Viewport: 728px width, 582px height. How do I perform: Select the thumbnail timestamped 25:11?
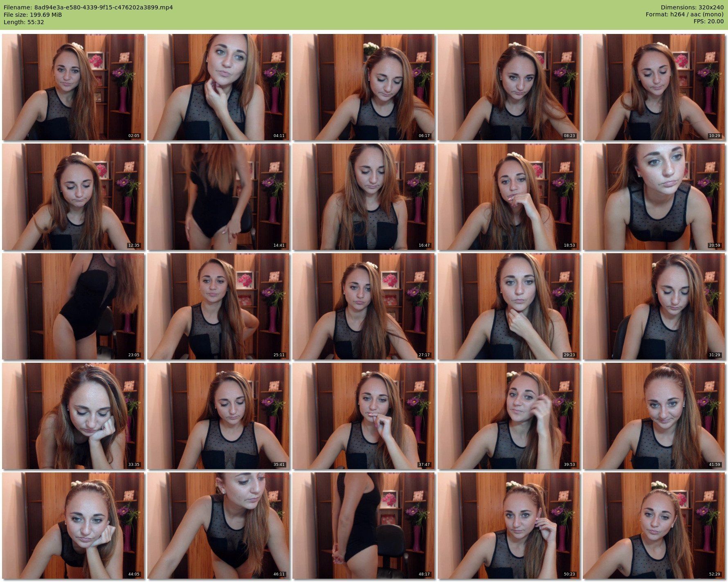(218, 306)
